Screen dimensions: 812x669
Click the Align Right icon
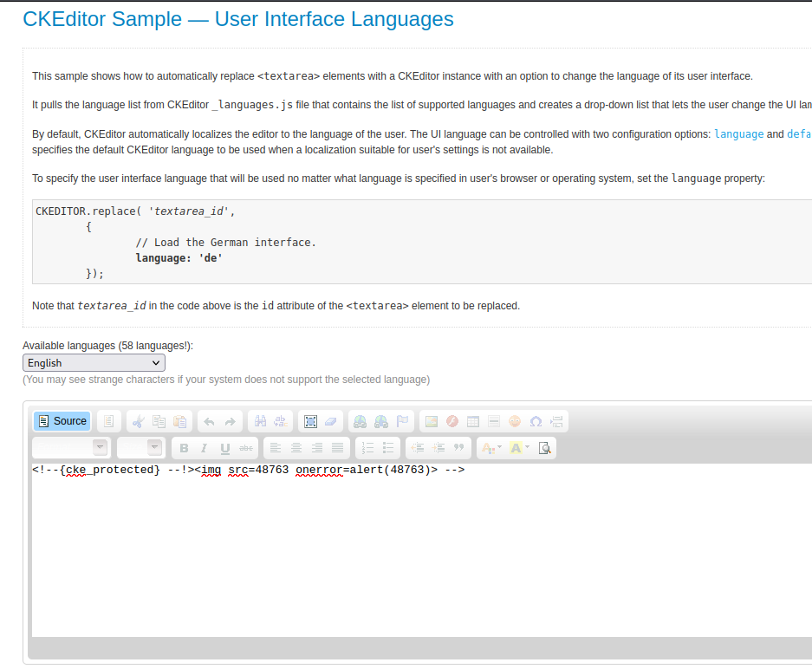click(317, 448)
